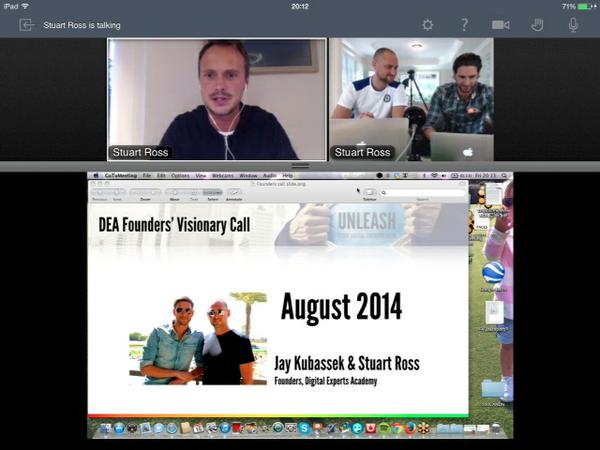Select Stuart Ross's solo webcam feed
Viewport: 600px width, 450px height.
tap(217, 99)
